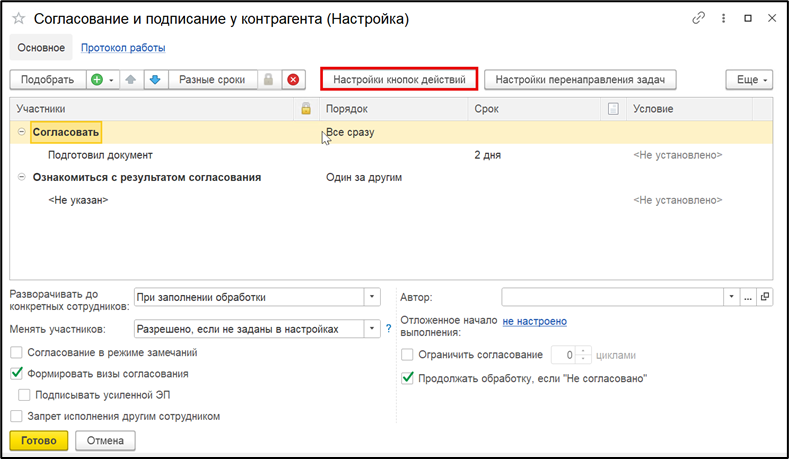789x459 pixels.
Task: Enable Согласование в режиме замечаний
Action: coord(17,352)
